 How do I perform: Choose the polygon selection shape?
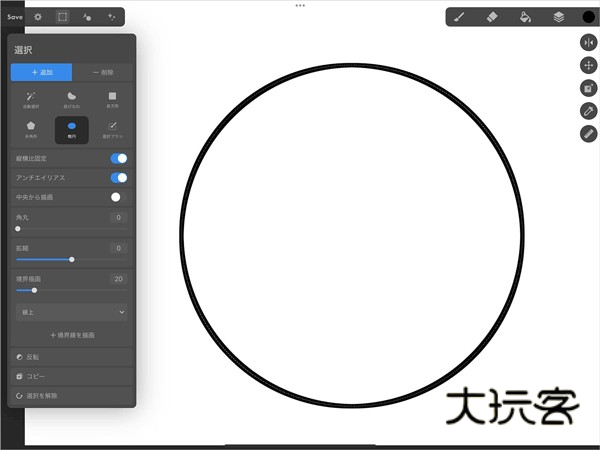(x=30, y=129)
